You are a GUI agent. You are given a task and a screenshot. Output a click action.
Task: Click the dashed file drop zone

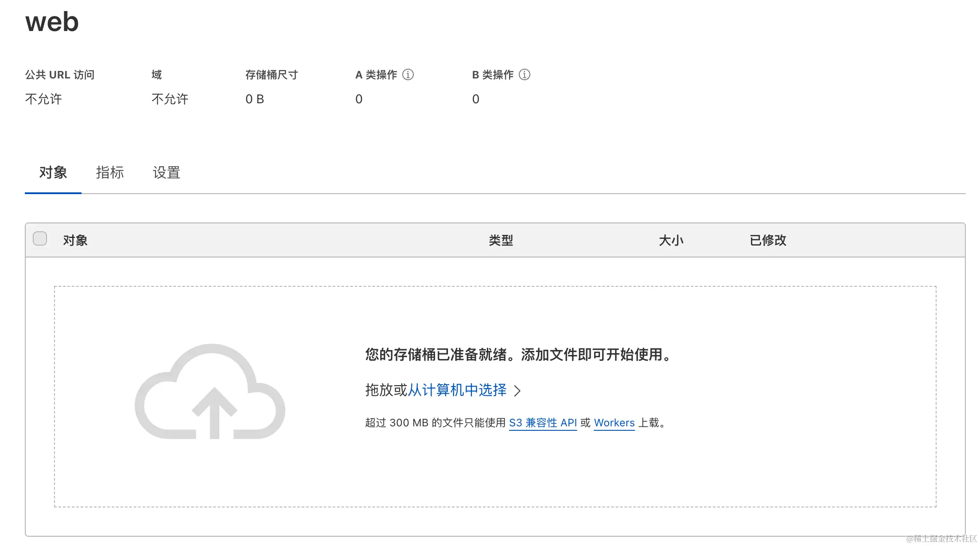click(x=494, y=474)
